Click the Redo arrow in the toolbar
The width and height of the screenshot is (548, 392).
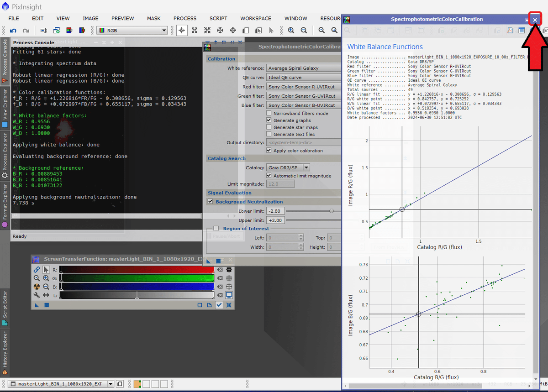coord(26,31)
